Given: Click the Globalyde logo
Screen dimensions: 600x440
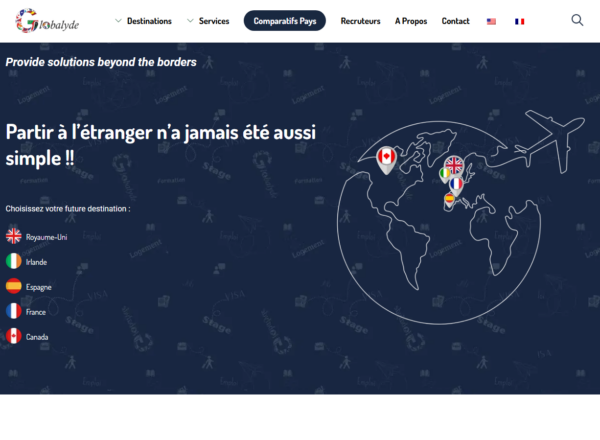Looking at the screenshot, I should tap(45, 20).
